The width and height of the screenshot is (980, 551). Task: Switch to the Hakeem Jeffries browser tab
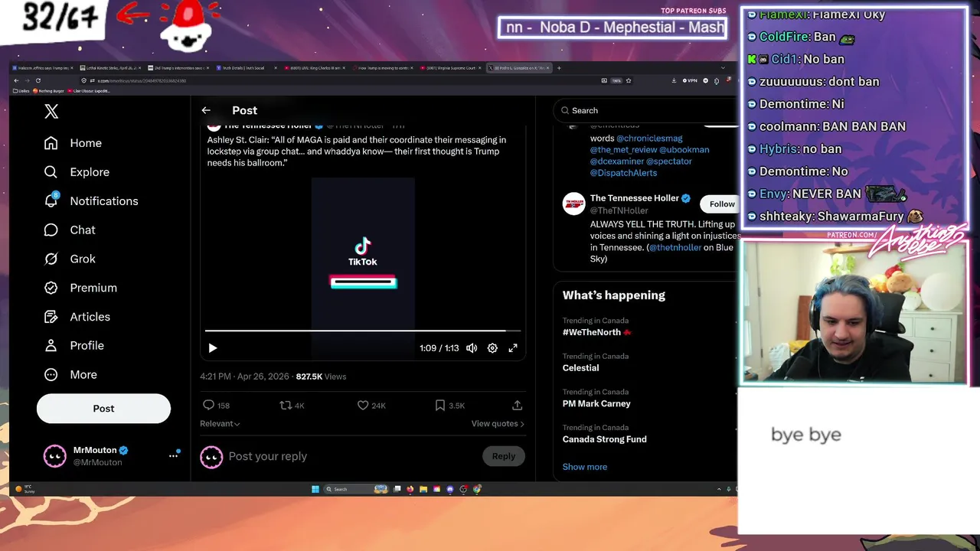(41, 68)
